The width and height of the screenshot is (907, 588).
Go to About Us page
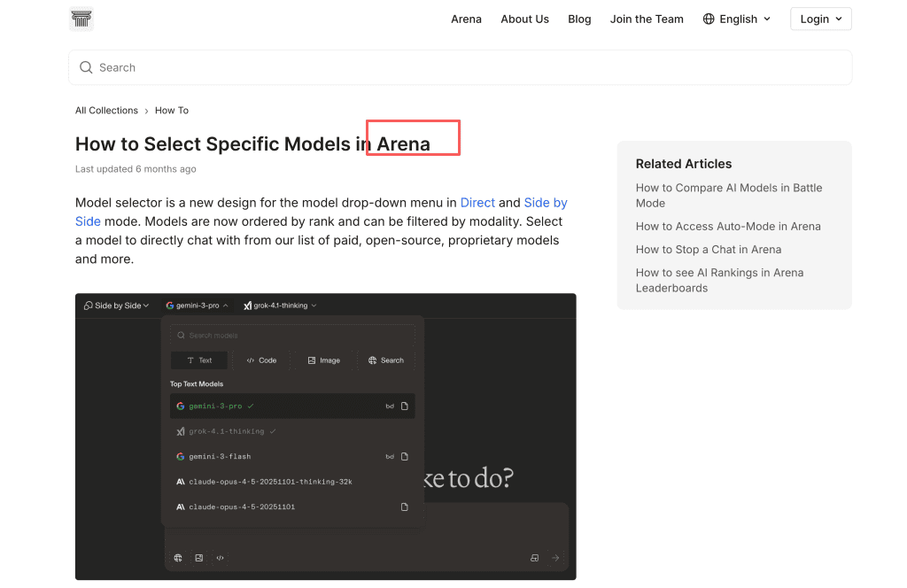tap(524, 19)
